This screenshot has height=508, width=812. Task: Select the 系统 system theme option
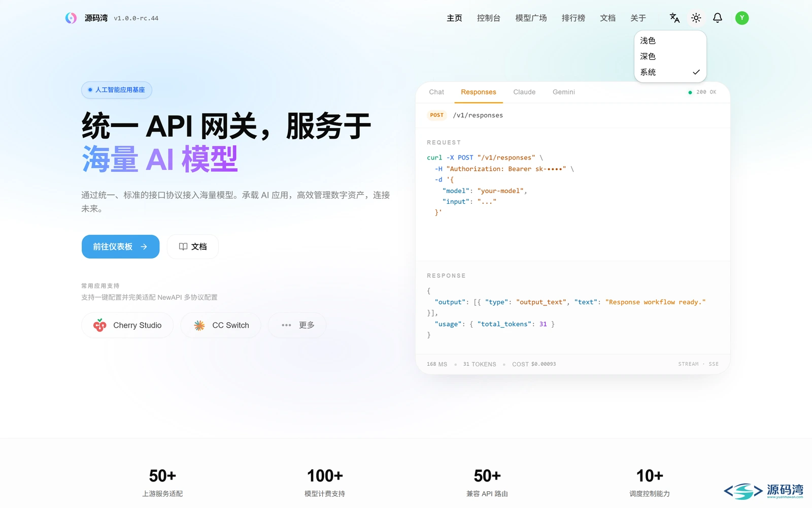pyautogui.click(x=670, y=72)
